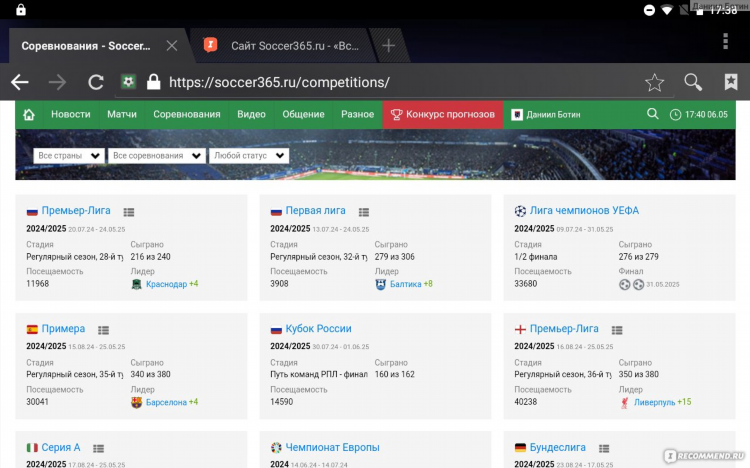The image size is (750, 468).
Task: Open table icon next to Первая лига
Action: (364, 212)
